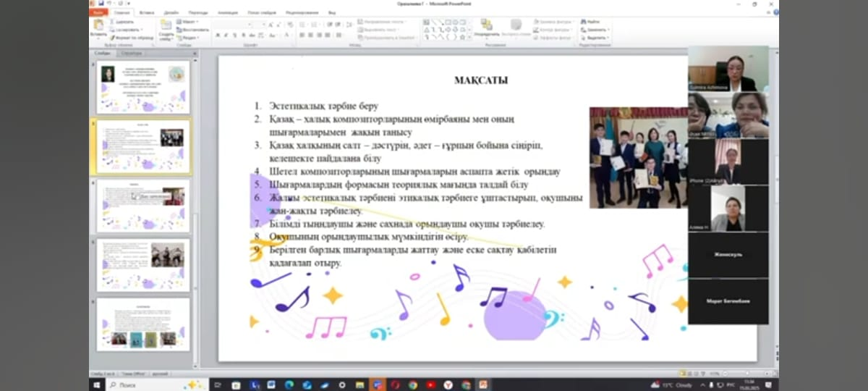Click the Windows Start button
Image resolution: width=868 pixels, height=391 pixels.
[97, 384]
